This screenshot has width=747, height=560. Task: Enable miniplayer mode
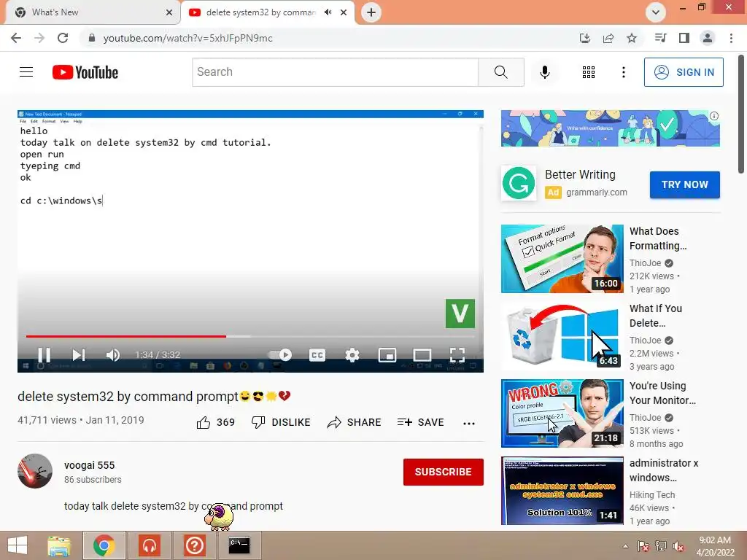click(x=387, y=355)
